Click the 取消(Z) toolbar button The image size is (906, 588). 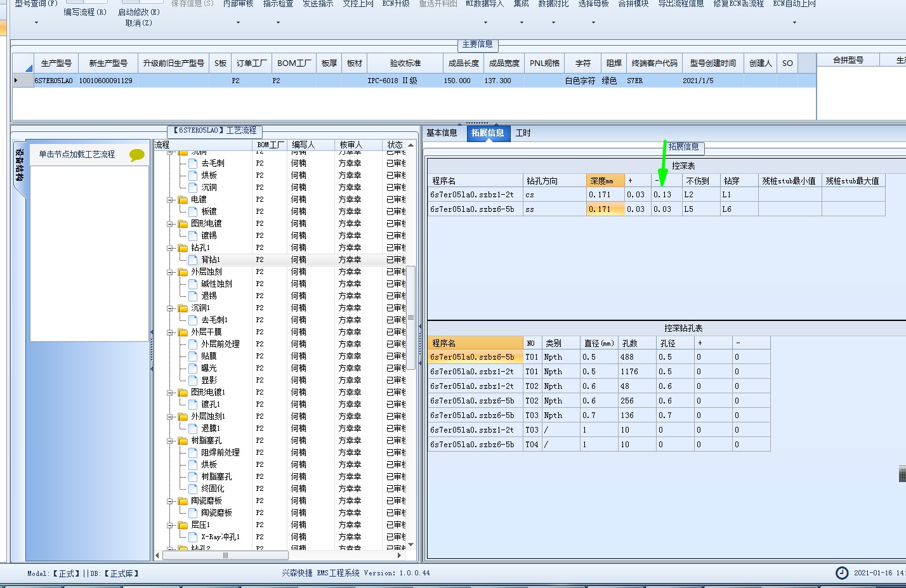click(138, 23)
